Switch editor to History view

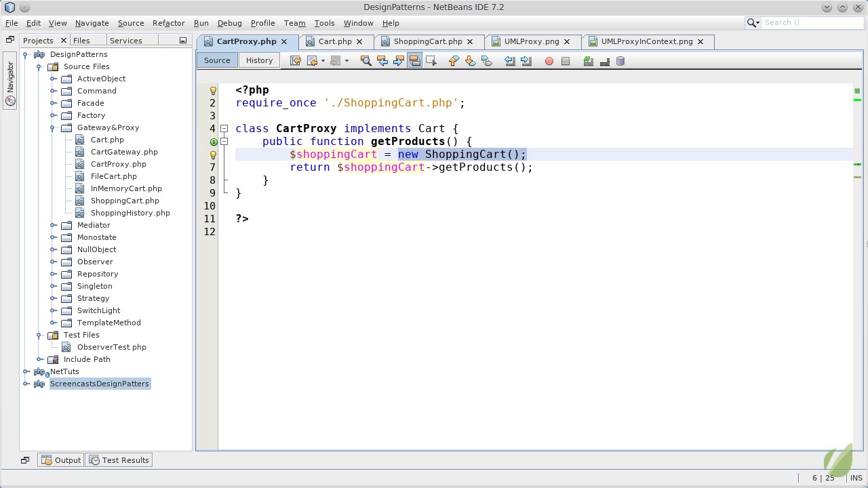tap(259, 60)
